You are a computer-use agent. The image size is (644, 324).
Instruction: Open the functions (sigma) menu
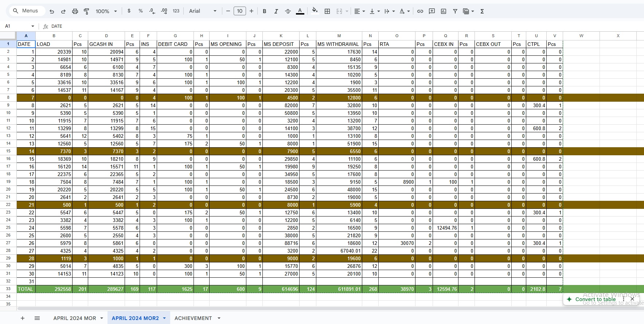click(x=482, y=11)
